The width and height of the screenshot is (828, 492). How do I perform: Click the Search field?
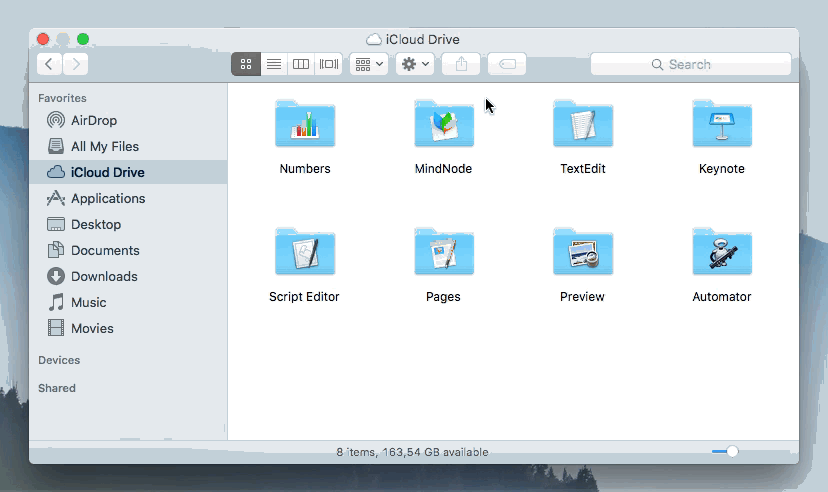point(691,64)
